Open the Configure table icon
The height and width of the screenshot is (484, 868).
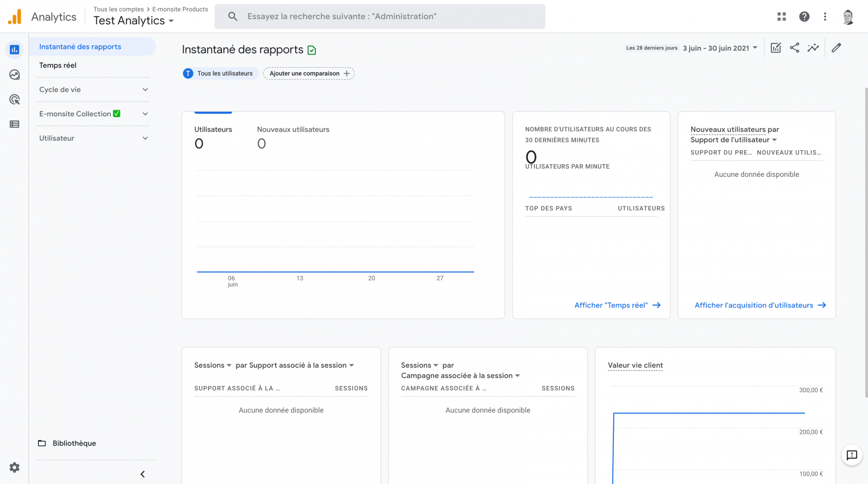coord(14,124)
